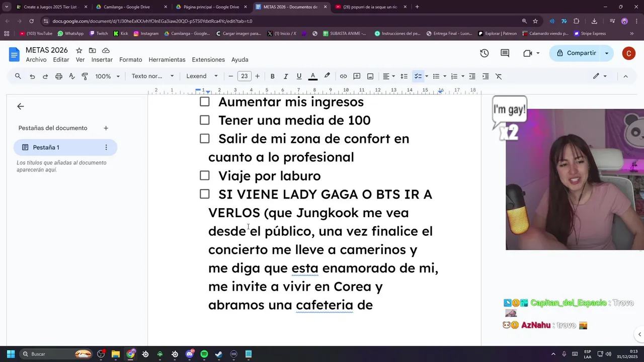Screen dimensions: 644x362
Task: Print the document
Action: coord(59,76)
